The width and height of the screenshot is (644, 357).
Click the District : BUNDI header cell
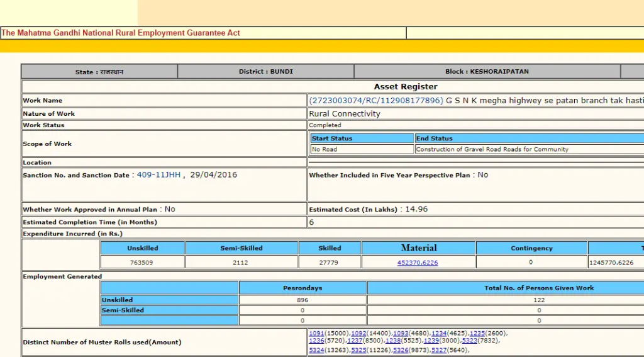point(266,72)
